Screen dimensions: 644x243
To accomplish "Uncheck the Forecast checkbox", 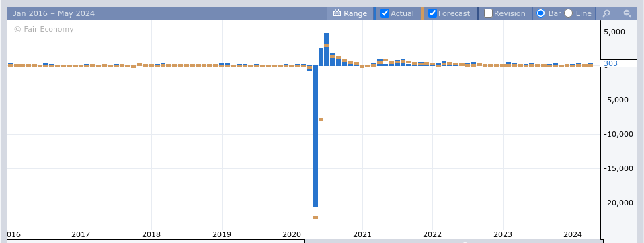I will 432,13.
